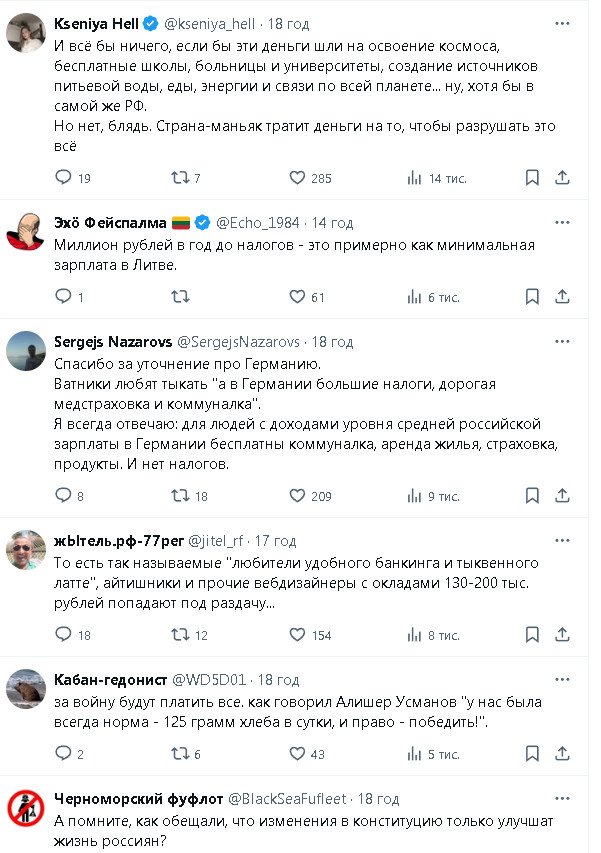Image resolution: width=601 pixels, height=853 pixels.
Task: Open @Echo_1984 profile handle link
Action: (257, 222)
